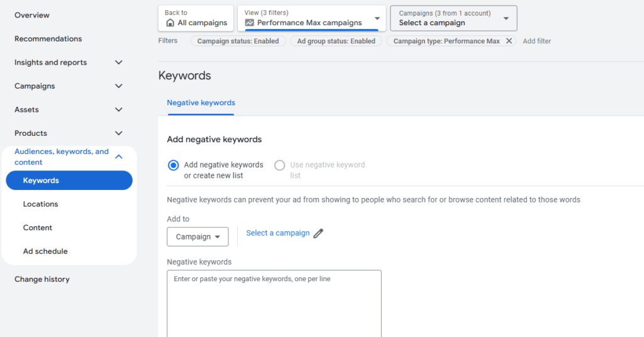The height and width of the screenshot is (337, 644).
Task: Click the Campaign status: Enabled filter chip
Action: point(238,41)
